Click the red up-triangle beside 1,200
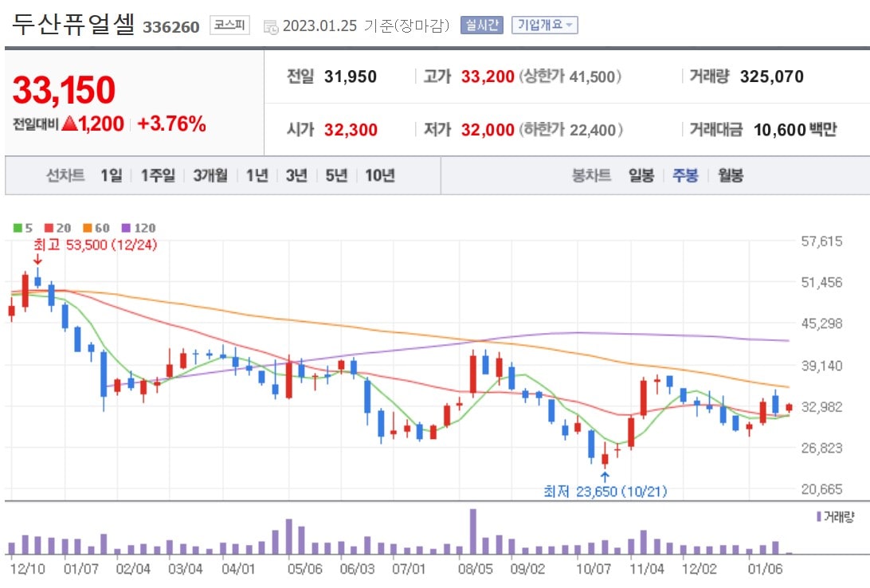Viewport: 870px width, 588px height. 69,123
